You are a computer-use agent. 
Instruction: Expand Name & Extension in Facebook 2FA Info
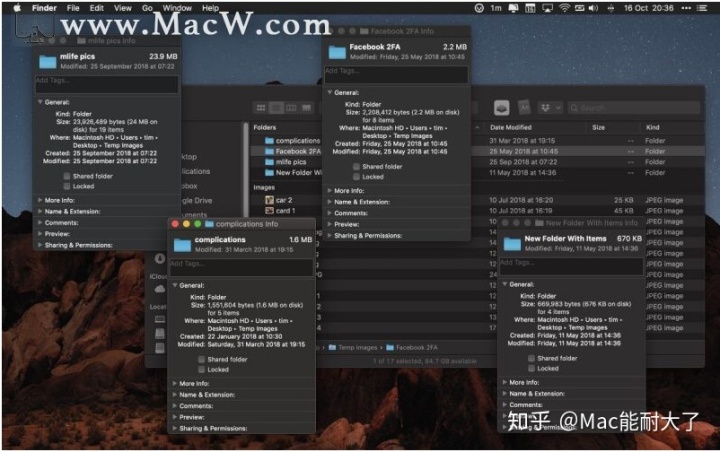pyautogui.click(x=330, y=202)
